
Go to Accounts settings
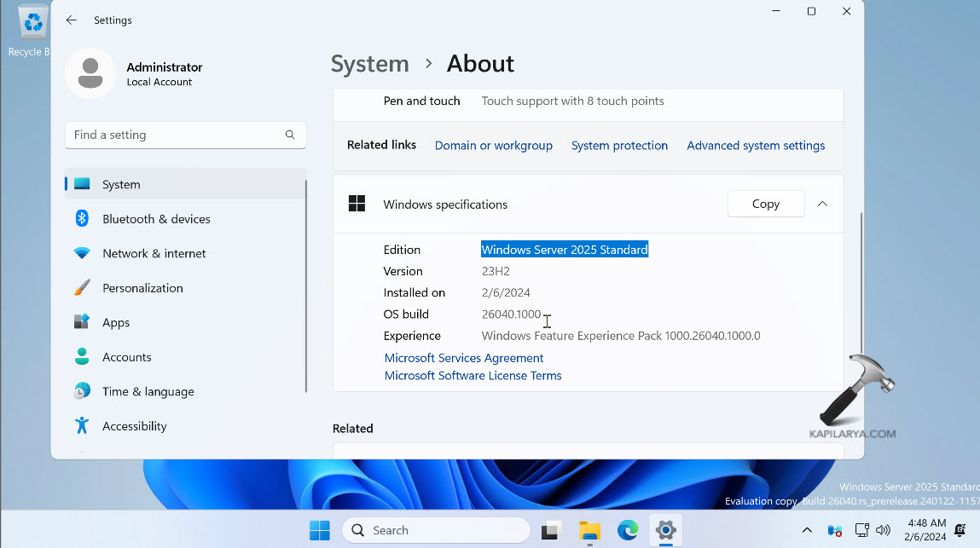126,357
